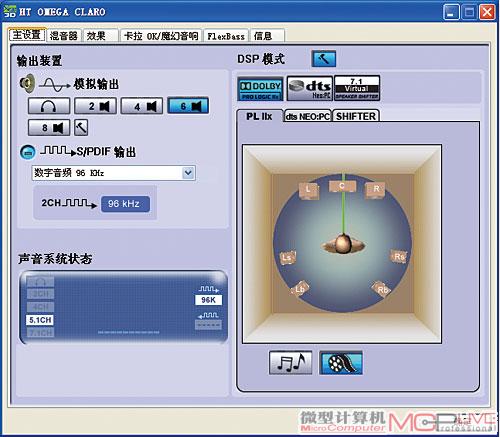Open the SHIFTER sub-tab
Viewport: 500px width, 437px height.
(x=356, y=116)
